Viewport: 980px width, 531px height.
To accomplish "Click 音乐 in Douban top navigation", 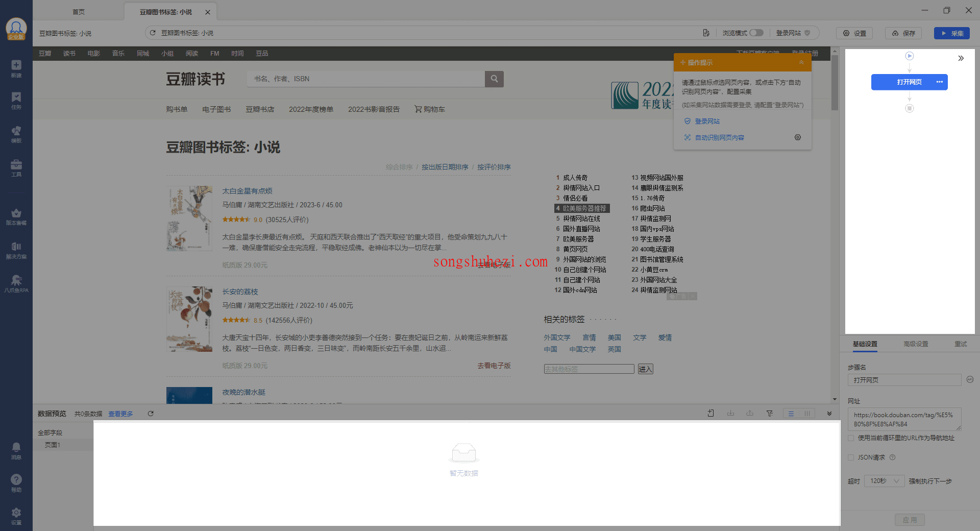I will pos(118,53).
